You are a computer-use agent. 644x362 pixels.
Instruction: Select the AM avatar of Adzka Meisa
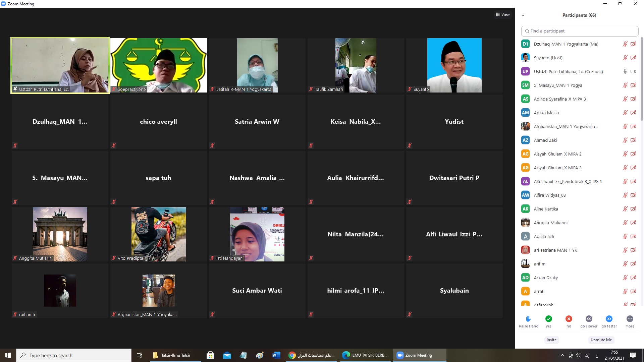[x=525, y=113]
